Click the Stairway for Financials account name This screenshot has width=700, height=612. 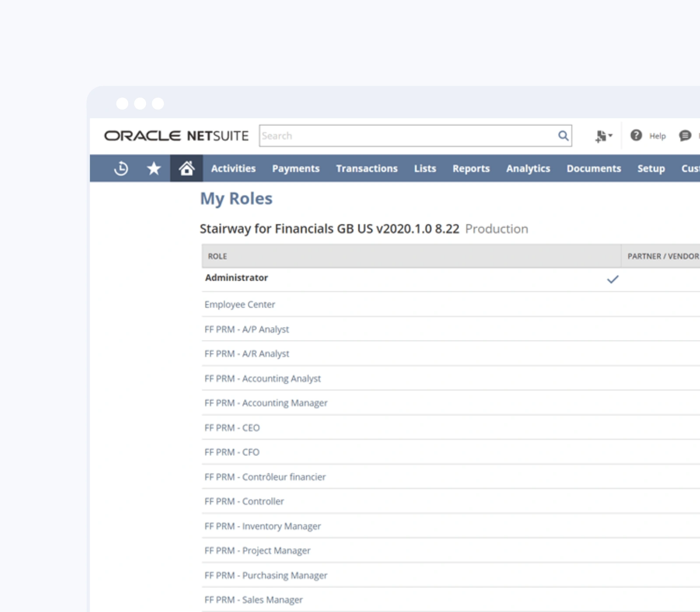tap(329, 229)
